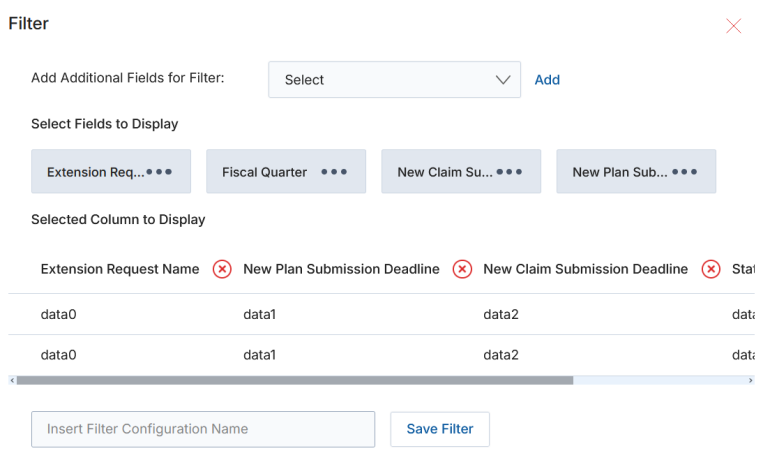Click the horizontal scrollbar thumb

(295, 380)
